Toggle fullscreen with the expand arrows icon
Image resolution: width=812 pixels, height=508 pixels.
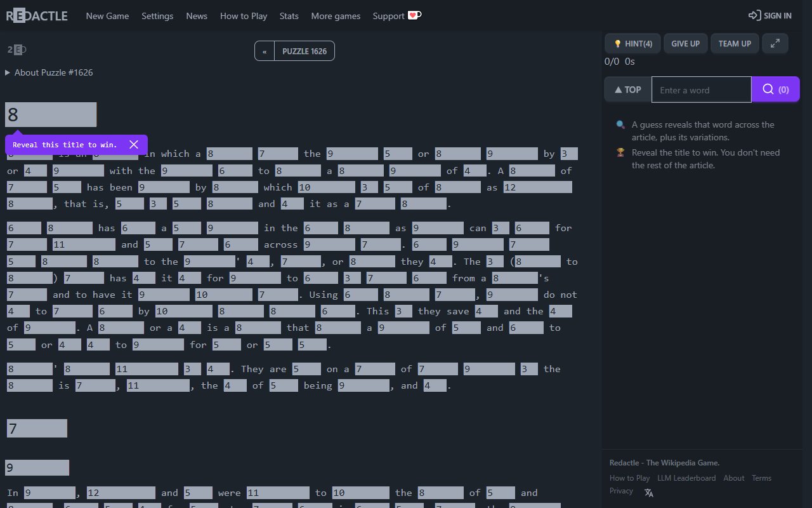pyautogui.click(x=775, y=43)
